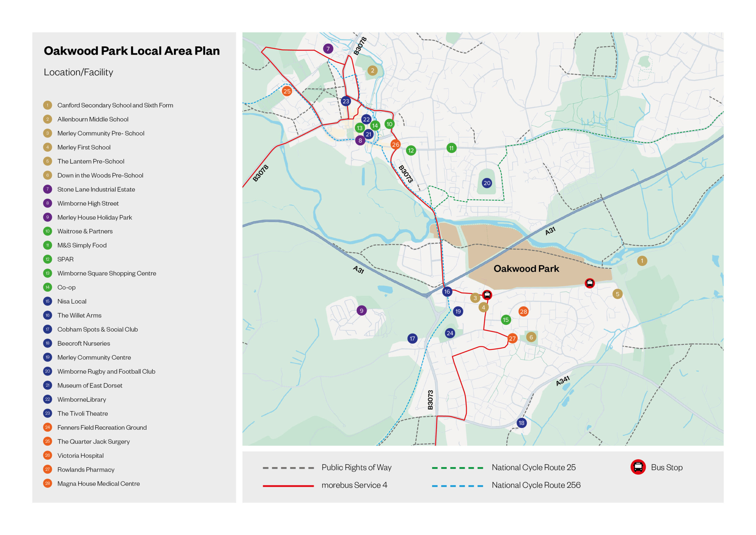Screen dimensions: 756x535
Task: Click the A341 road label
Action: click(x=563, y=381)
